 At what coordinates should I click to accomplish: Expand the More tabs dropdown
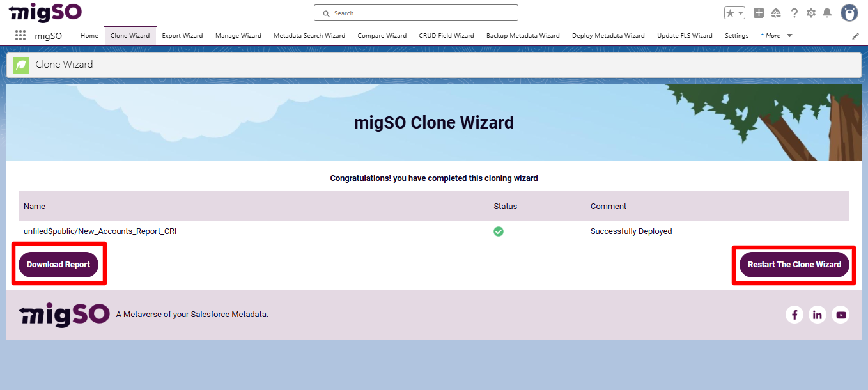coord(776,36)
